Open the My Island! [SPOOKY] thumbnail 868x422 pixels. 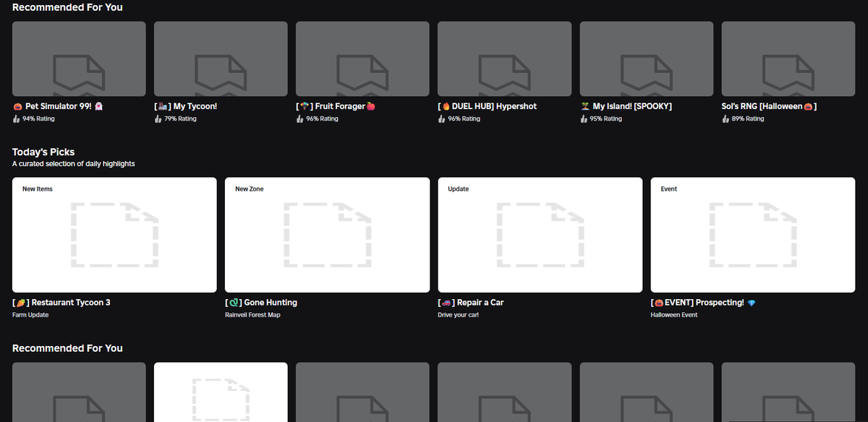[x=647, y=59]
